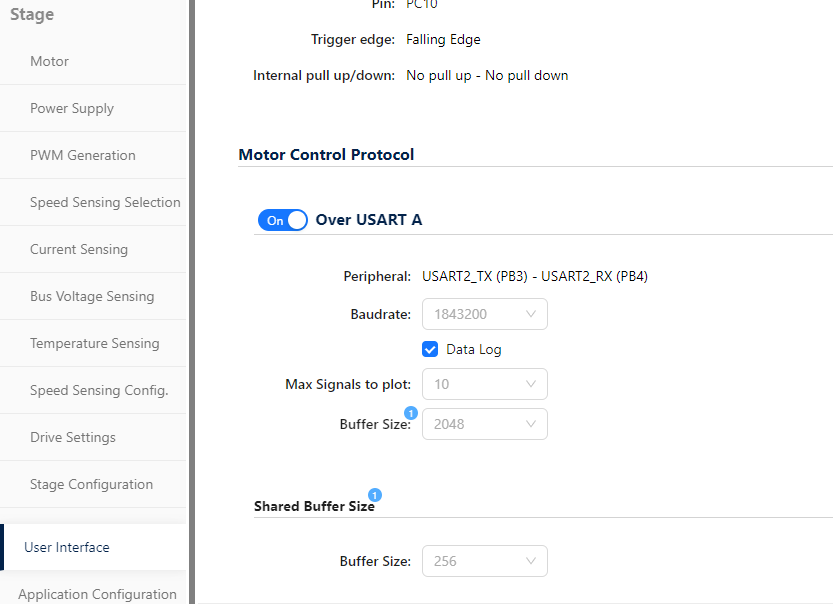Select PWM Generation in sidebar
Viewport: 833px width, 604px height.
pos(83,155)
